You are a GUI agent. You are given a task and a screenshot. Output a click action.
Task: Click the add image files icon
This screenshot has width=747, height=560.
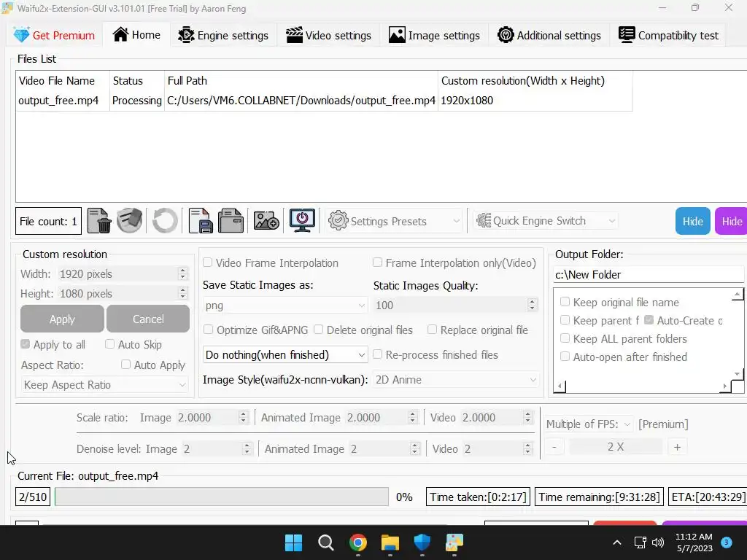click(266, 221)
